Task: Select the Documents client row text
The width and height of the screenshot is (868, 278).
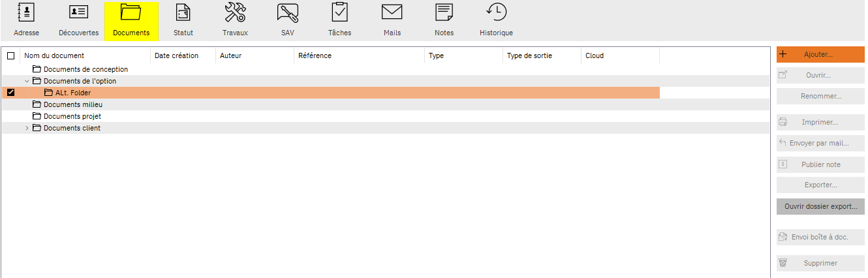Action: point(72,128)
